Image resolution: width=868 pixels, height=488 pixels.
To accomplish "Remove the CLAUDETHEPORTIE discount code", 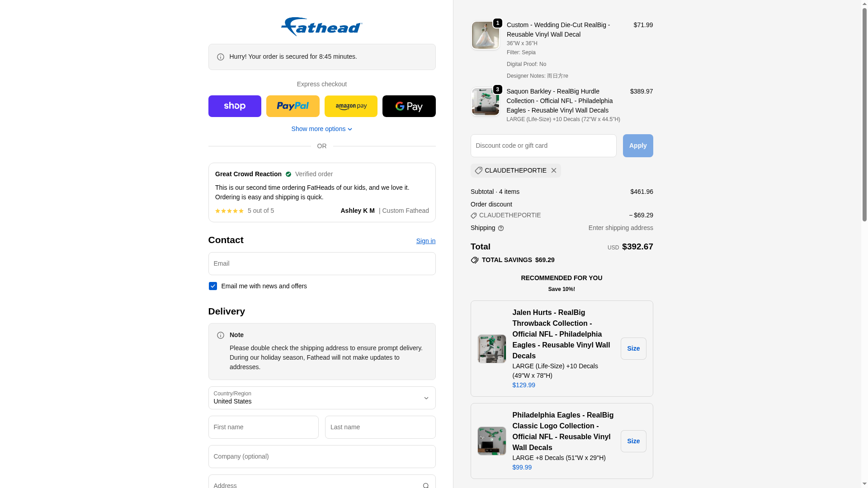I will point(554,170).
